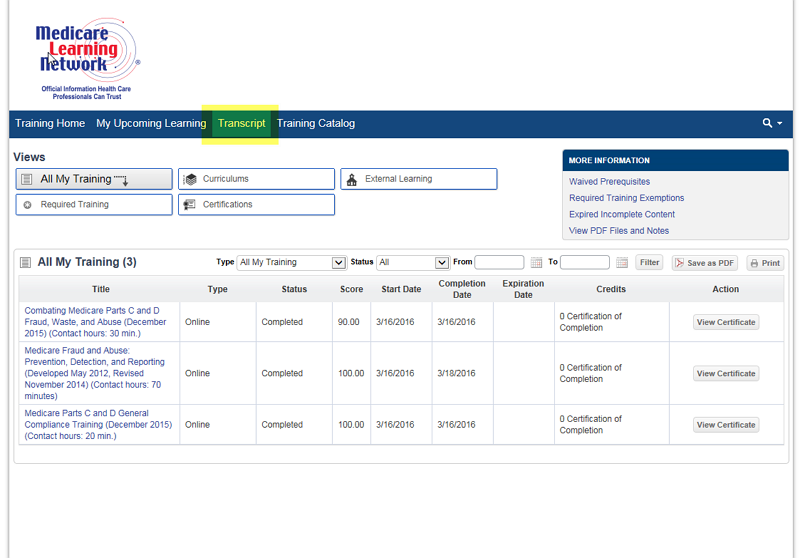This screenshot has height=558, width=800.
Task: Click the PDF icon on Save as PDF
Action: (679, 263)
